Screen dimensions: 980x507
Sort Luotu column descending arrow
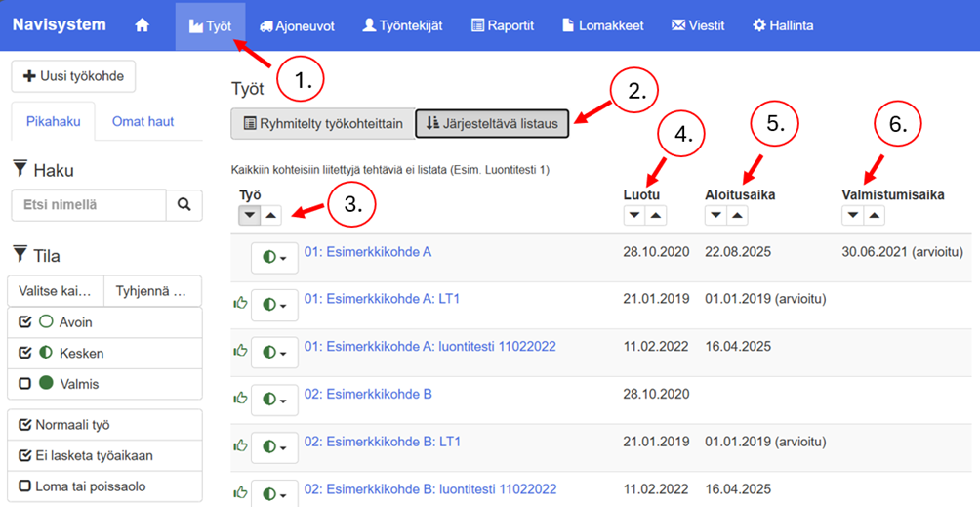(634, 215)
